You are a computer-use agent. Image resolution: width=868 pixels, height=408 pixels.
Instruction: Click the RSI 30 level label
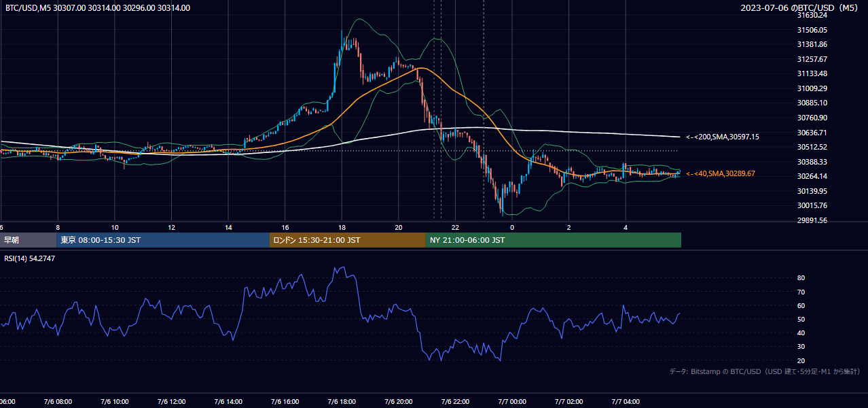(x=801, y=347)
